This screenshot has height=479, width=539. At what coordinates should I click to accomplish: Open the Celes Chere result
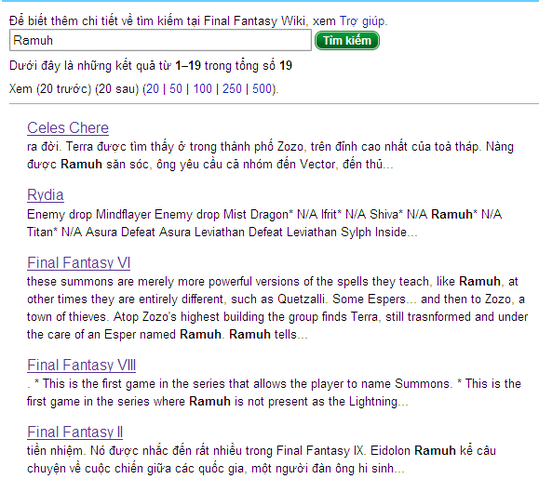[x=68, y=128]
